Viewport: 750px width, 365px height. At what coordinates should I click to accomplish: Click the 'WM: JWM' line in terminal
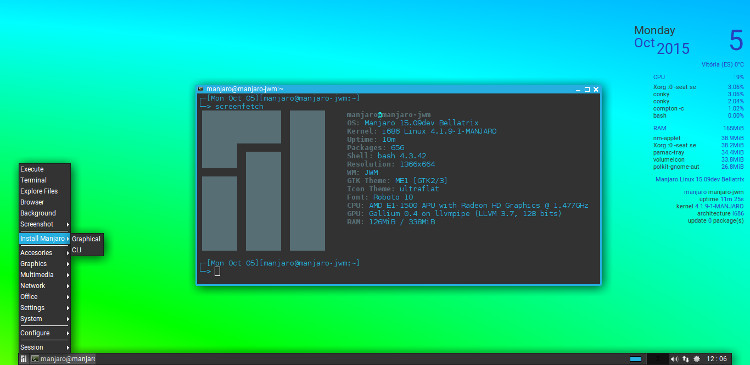click(x=364, y=173)
